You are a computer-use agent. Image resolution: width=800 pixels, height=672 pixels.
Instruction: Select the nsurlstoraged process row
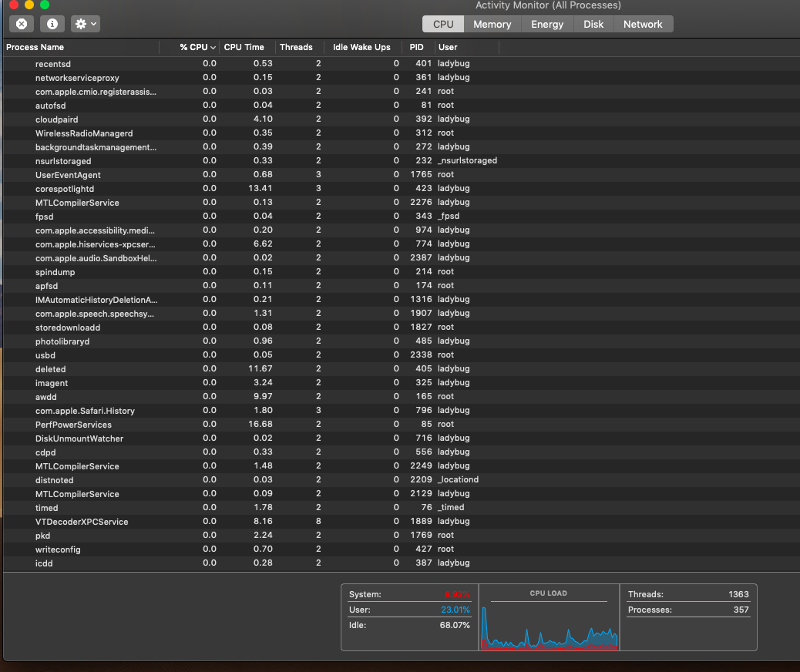[x=402, y=161]
